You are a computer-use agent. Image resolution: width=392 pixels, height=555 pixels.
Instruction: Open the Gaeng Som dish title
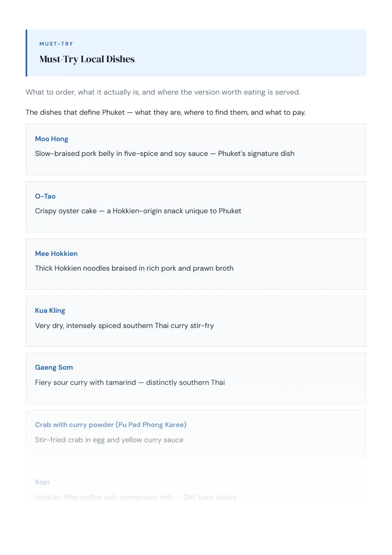(x=54, y=367)
